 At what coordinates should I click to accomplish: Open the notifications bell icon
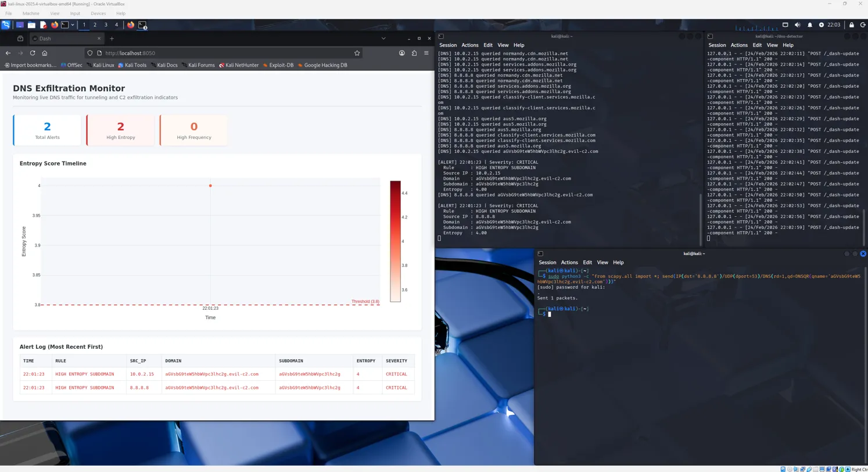tap(810, 25)
